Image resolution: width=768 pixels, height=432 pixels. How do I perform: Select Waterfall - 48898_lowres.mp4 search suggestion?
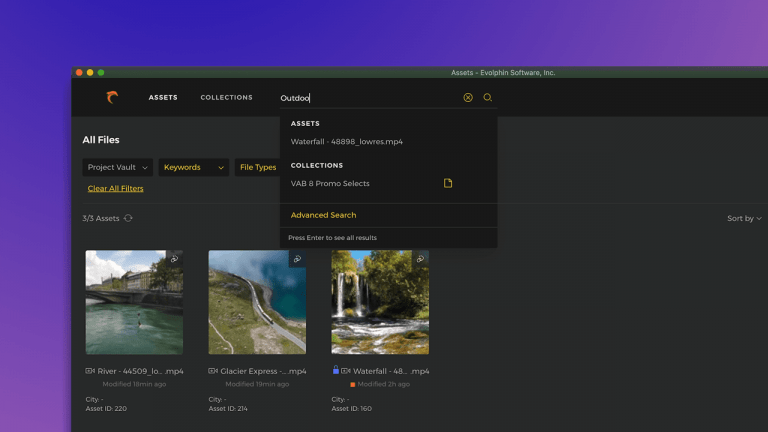(347, 142)
